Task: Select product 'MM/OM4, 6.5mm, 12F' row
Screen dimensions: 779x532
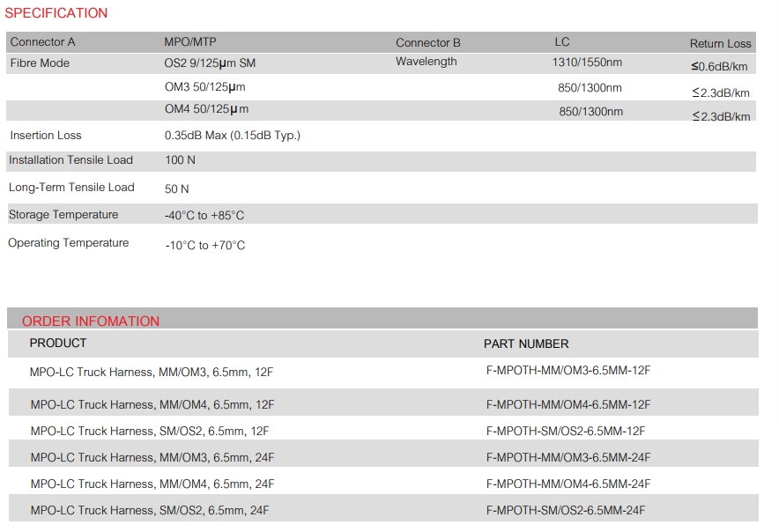Action: (x=383, y=403)
